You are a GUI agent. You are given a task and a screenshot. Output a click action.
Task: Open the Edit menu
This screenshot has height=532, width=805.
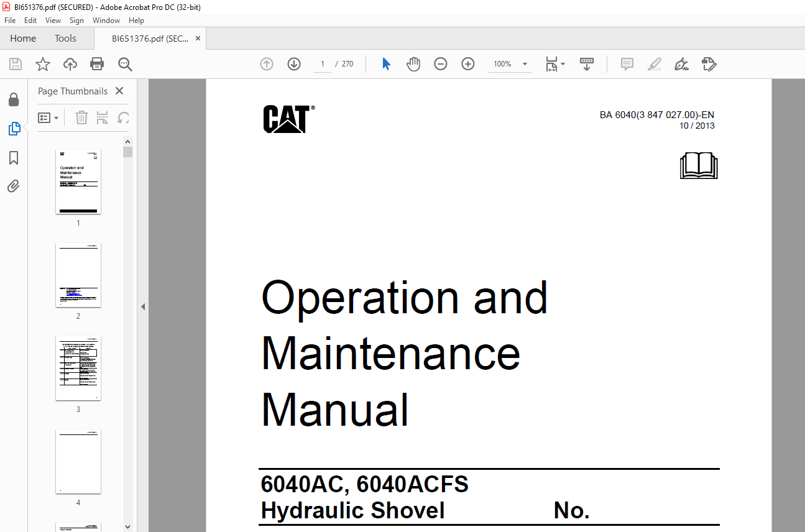tap(30, 21)
